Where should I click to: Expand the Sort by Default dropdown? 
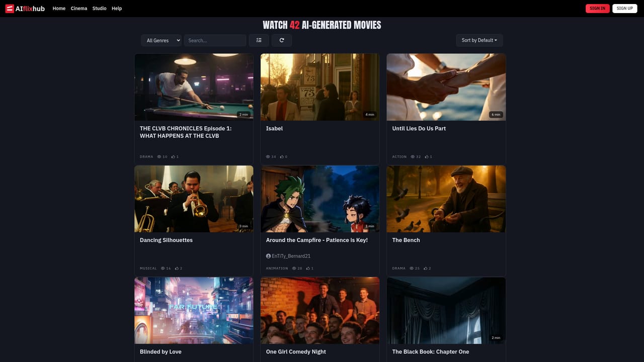coord(479,40)
